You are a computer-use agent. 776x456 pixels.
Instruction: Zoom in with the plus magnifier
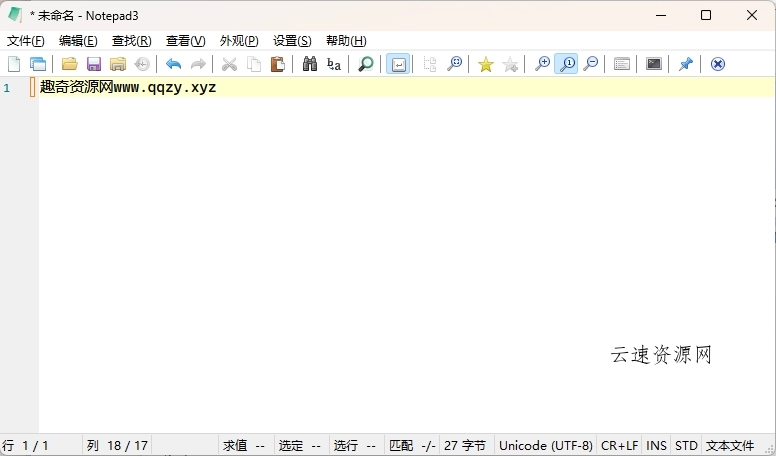(542, 64)
